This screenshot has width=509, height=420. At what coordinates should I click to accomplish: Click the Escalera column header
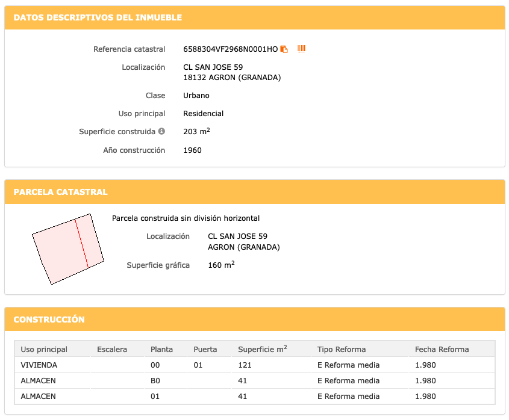[112, 350]
